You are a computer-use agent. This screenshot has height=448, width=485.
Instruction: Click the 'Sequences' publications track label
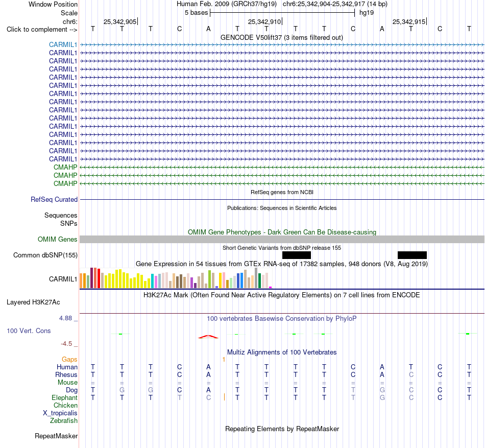pos(61,216)
